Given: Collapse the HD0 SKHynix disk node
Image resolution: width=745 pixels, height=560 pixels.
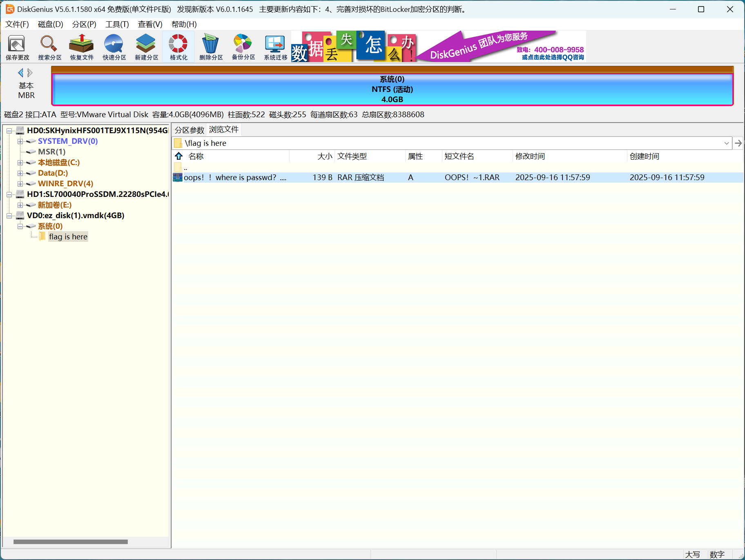Looking at the screenshot, I should point(9,131).
